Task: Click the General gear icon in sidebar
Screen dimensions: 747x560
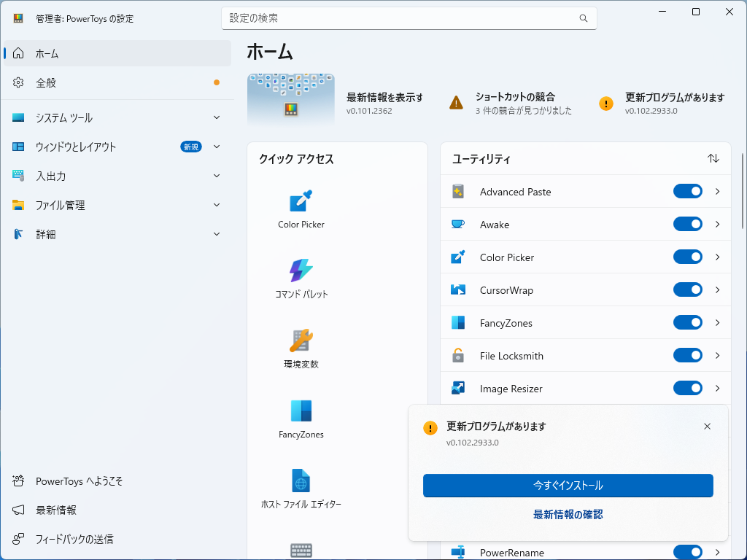Action: 18,82
